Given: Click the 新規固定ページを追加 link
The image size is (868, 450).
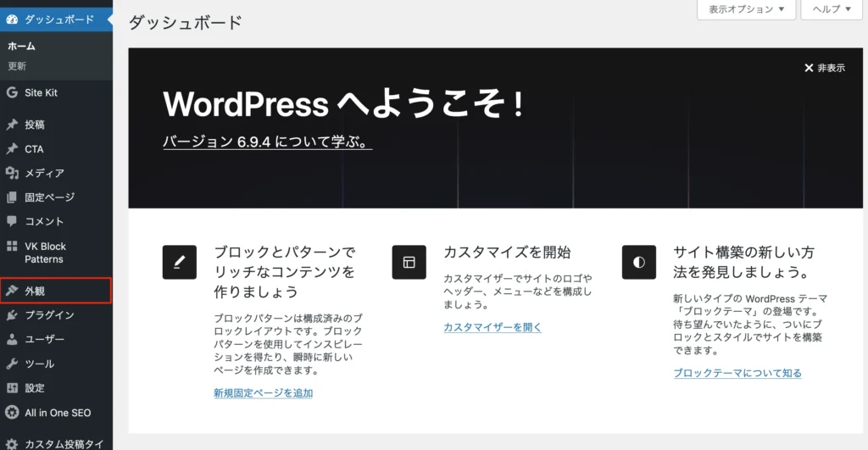Looking at the screenshot, I should click(x=263, y=392).
